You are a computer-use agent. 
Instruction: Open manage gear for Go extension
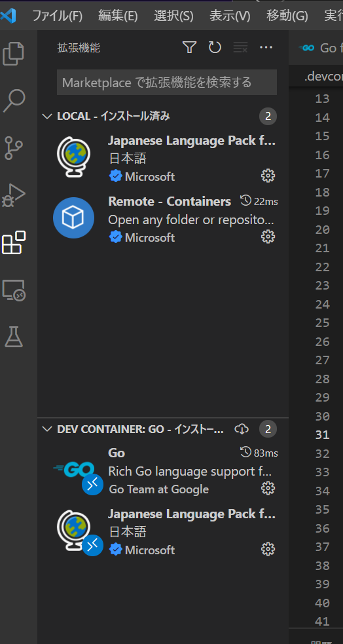pos(268,488)
